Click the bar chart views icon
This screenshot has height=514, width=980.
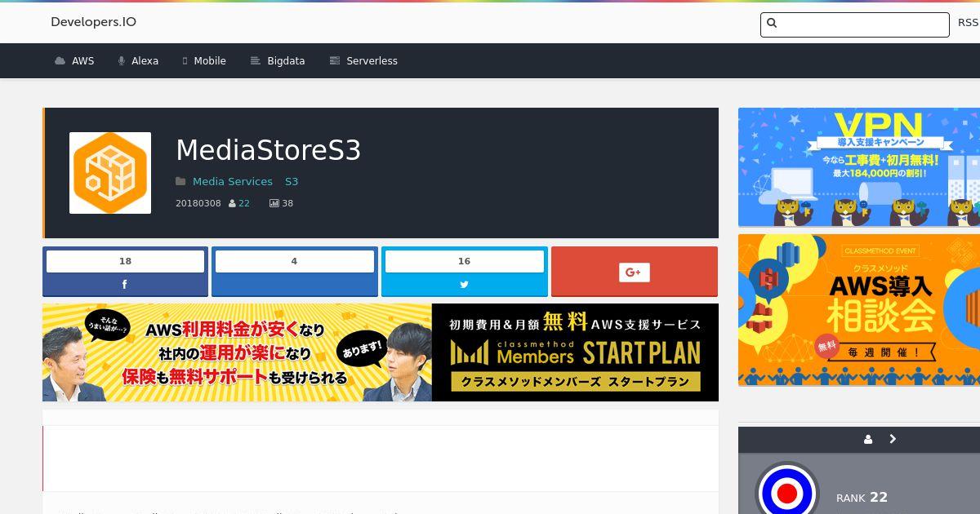pyautogui.click(x=274, y=203)
